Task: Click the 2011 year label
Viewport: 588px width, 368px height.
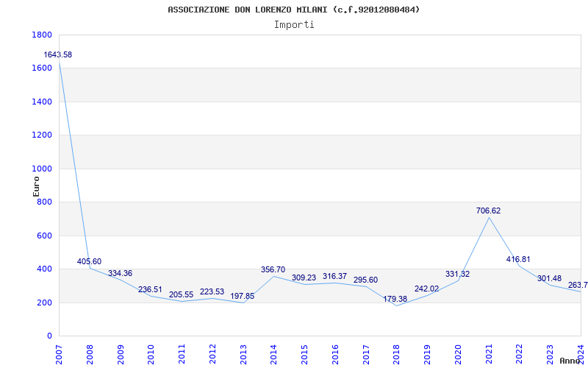Action: coord(182,355)
